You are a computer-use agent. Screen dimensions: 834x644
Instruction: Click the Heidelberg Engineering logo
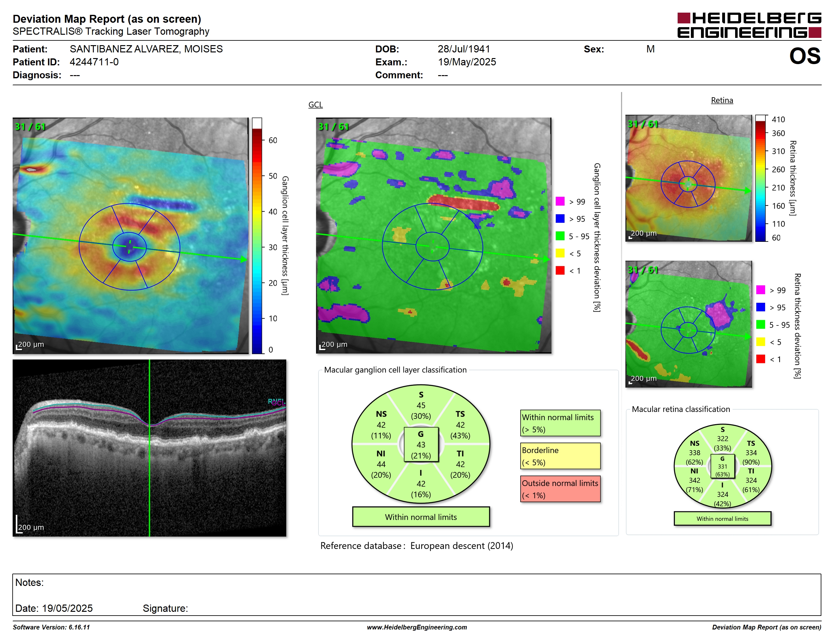(x=749, y=25)
